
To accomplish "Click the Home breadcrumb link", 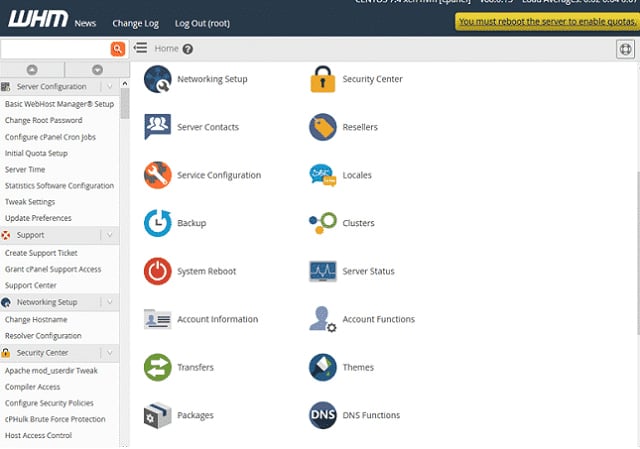I will (167, 49).
